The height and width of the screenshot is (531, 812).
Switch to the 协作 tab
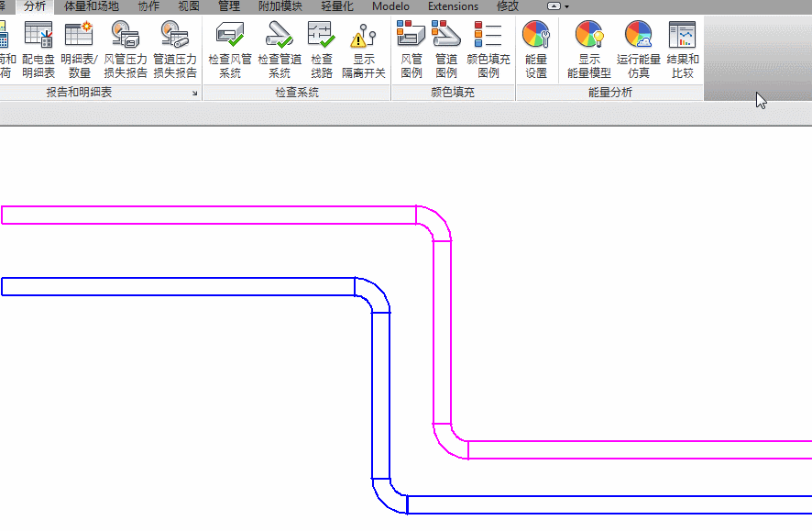point(149,6)
